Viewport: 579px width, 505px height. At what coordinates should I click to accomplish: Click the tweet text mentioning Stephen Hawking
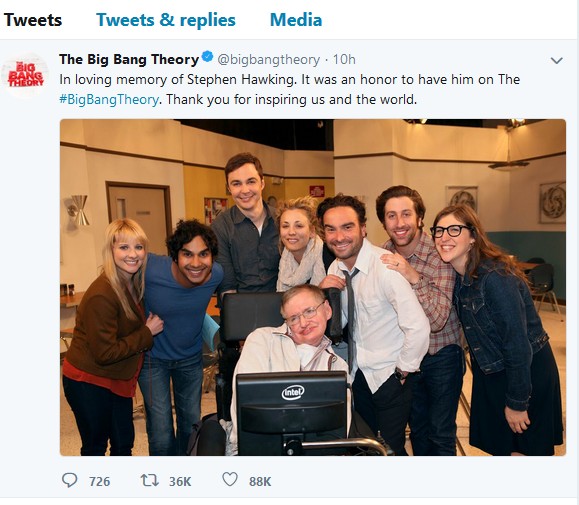(x=290, y=80)
